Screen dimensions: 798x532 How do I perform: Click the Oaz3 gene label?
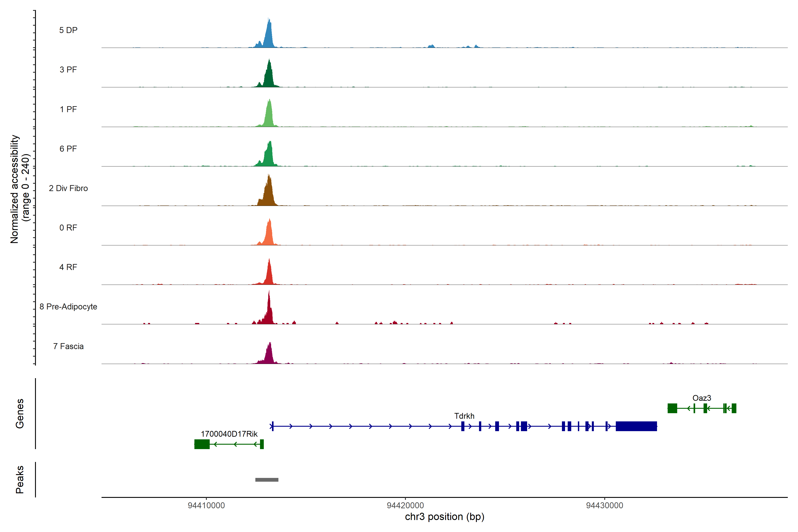702,398
